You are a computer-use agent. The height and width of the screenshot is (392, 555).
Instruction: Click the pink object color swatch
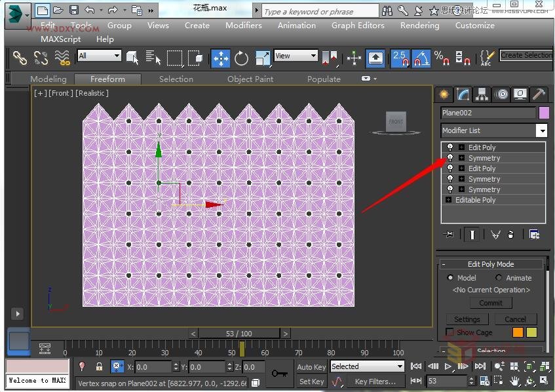tap(544, 113)
